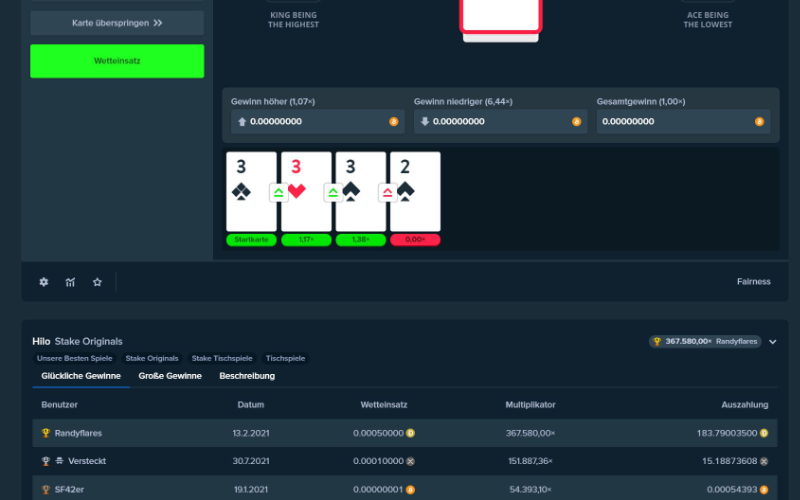Screen dimensions: 800x500
Task: Open the game settings gear icon
Action: click(x=44, y=282)
